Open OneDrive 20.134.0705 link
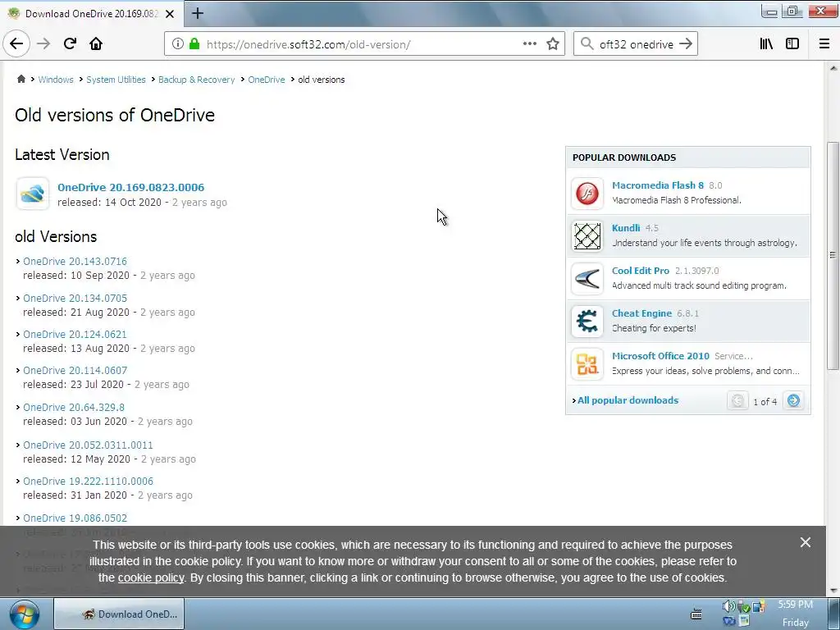The image size is (840, 630). click(x=75, y=298)
